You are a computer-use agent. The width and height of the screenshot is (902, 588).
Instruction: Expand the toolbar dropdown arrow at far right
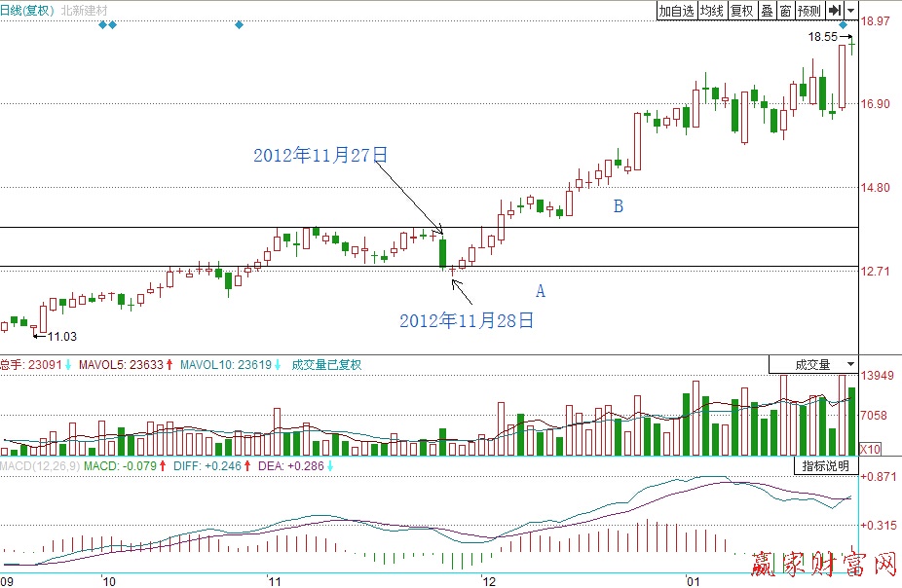[851, 11]
